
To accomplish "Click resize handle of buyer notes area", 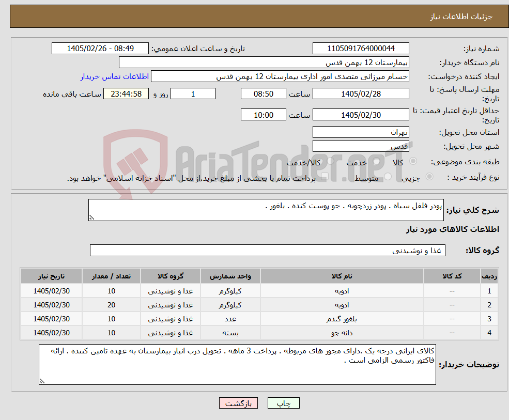I will click(42, 382).
